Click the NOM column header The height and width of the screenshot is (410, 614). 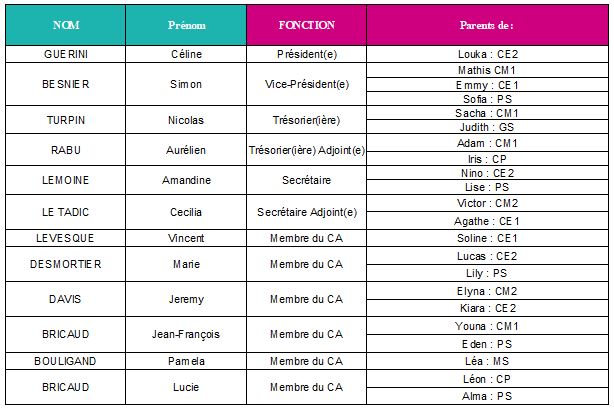point(66,25)
